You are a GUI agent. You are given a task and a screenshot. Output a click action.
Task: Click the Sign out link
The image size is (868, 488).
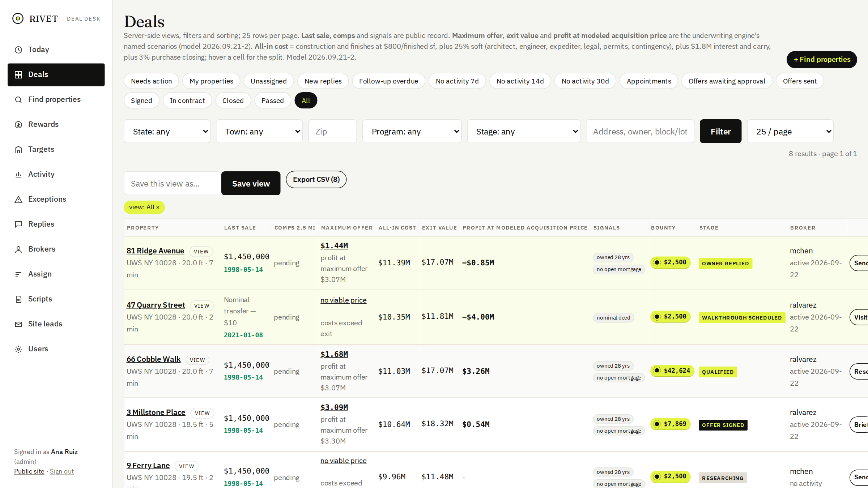click(x=61, y=471)
